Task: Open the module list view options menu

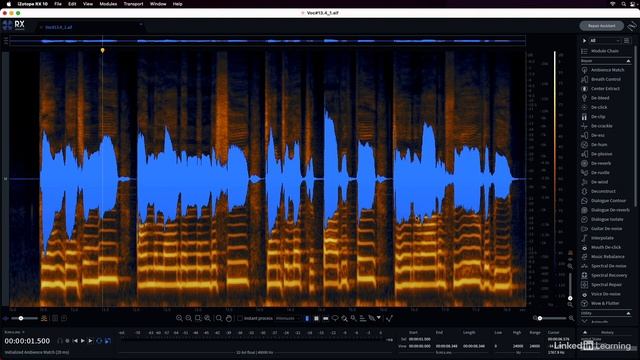Action: click(627, 41)
